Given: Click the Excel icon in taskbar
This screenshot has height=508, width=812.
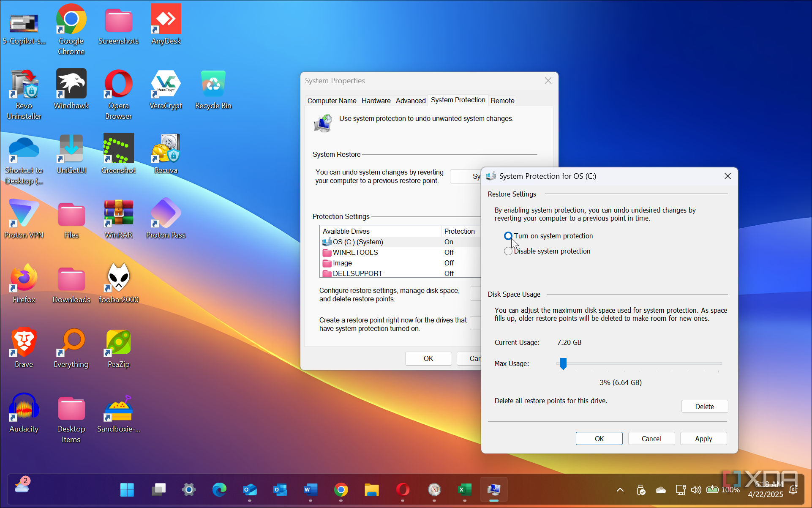Looking at the screenshot, I should coord(465,490).
